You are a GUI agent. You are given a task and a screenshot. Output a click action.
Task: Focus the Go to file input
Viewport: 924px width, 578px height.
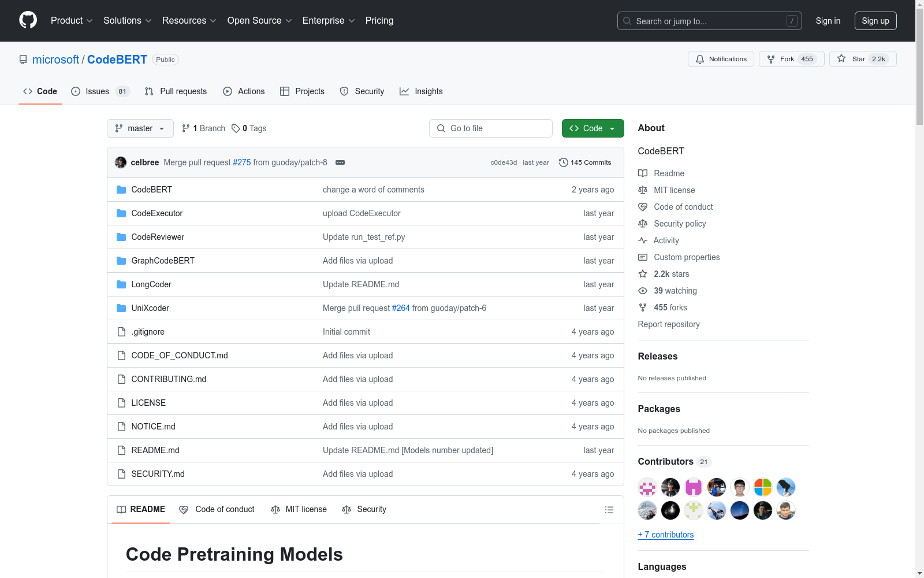491,128
